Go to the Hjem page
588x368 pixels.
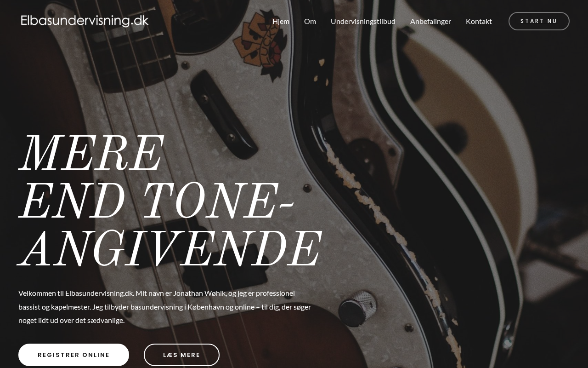click(x=281, y=21)
